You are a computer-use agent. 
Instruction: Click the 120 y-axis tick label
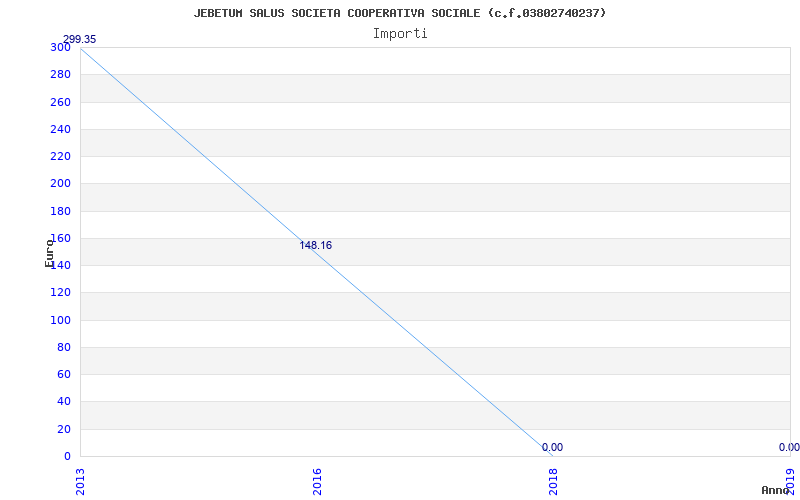[60, 293]
